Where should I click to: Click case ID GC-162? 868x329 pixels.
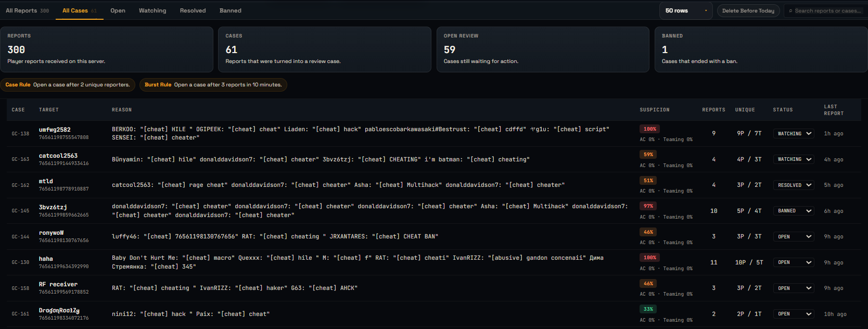click(x=20, y=185)
